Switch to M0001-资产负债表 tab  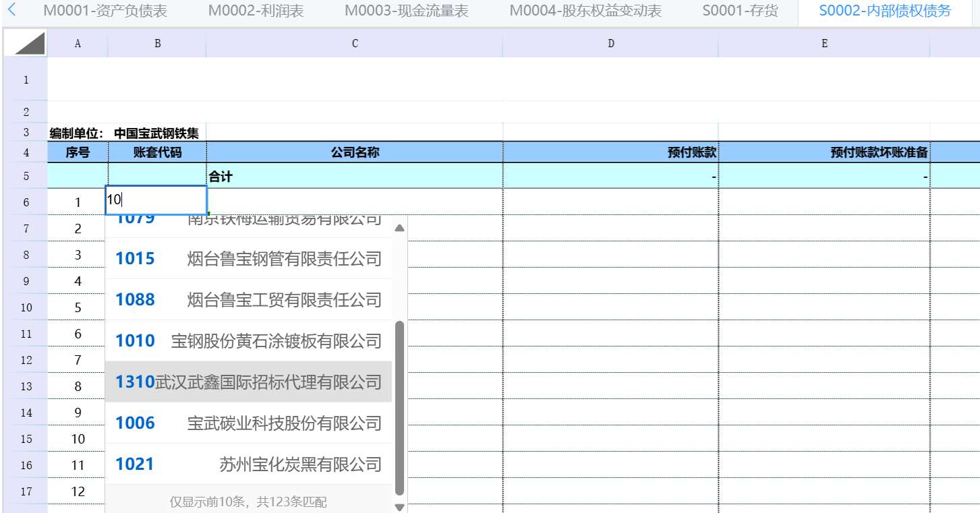(105, 11)
